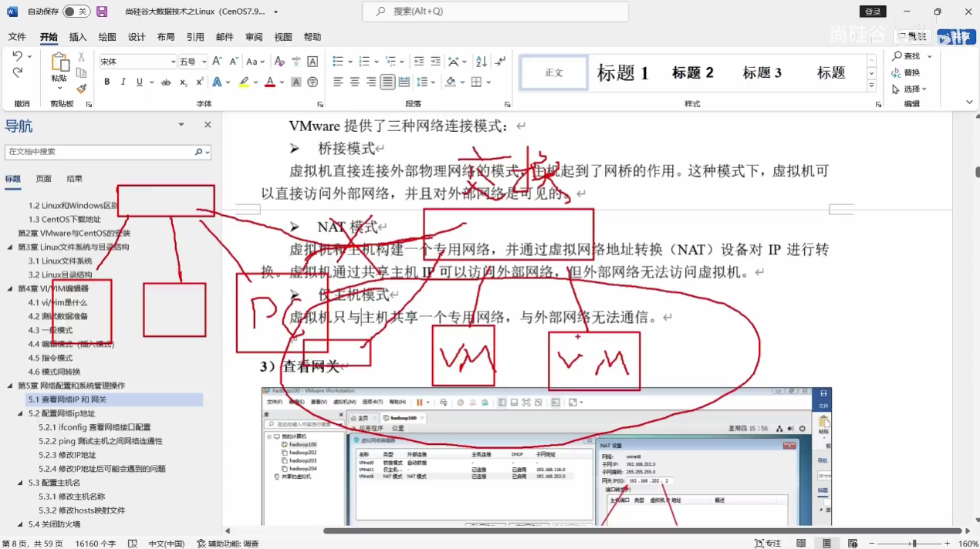Click the phonetic guide (wén) icon
The height and width of the screenshot is (549, 980).
[x=296, y=62]
